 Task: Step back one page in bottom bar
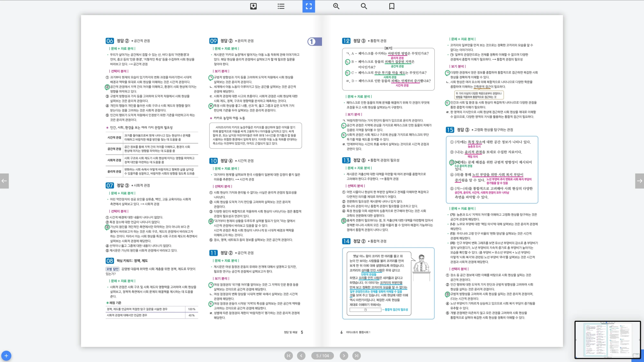click(301, 356)
